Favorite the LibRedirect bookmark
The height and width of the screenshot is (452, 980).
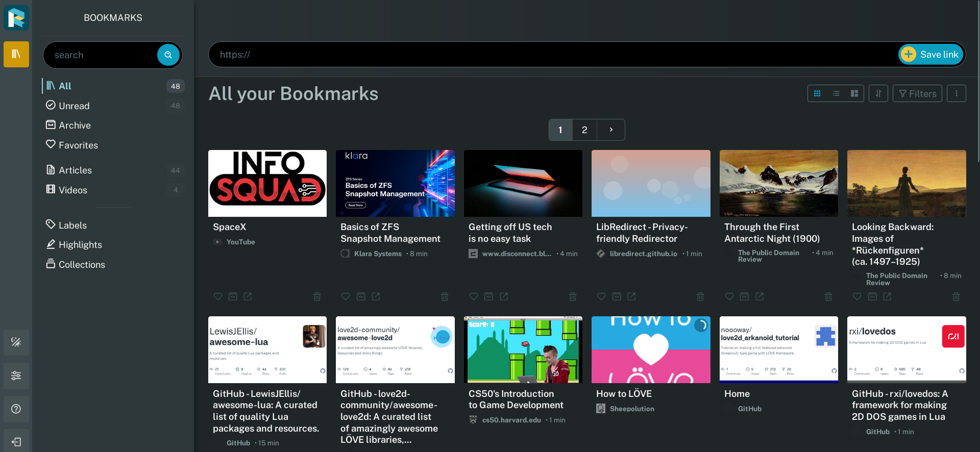click(601, 296)
